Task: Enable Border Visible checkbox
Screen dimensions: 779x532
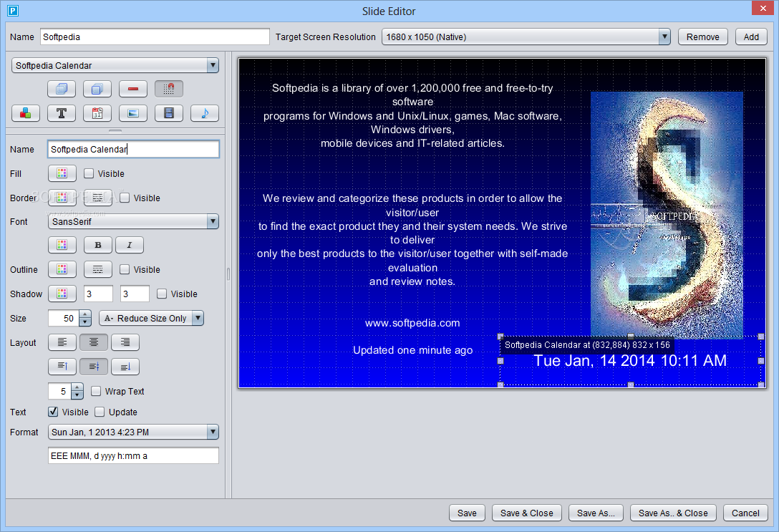Action: click(125, 198)
